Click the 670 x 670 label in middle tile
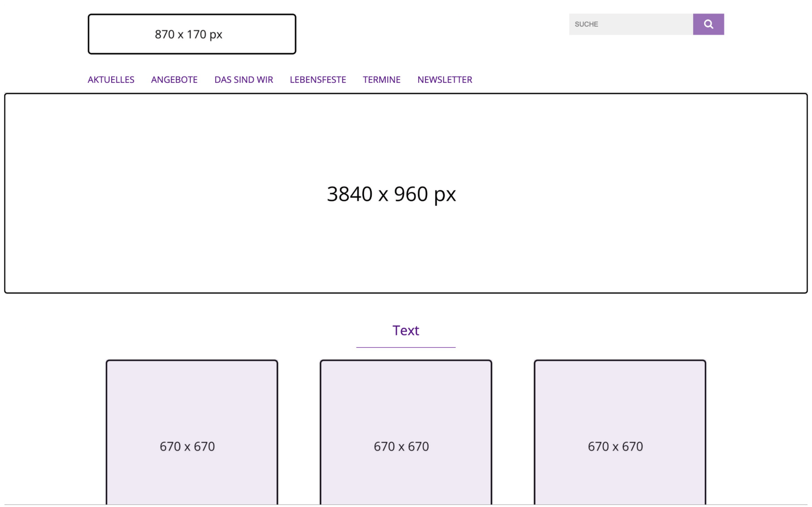Image resolution: width=812 pixels, height=507 pixels. (x=401, y=447)
